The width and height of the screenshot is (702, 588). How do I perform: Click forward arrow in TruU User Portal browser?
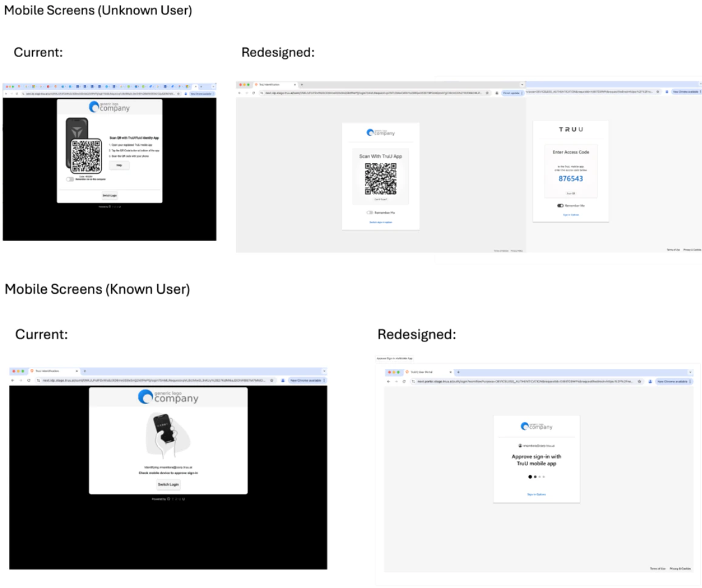point(396,382)
